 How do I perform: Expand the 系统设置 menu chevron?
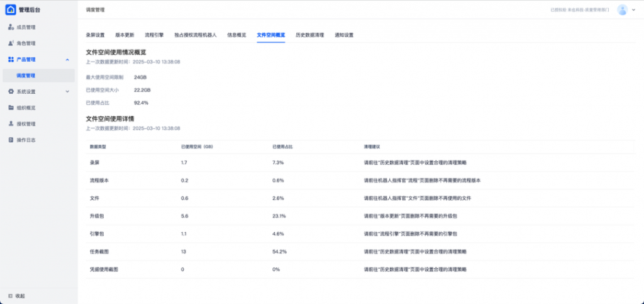pyautogui.click(x=67, y=91)
